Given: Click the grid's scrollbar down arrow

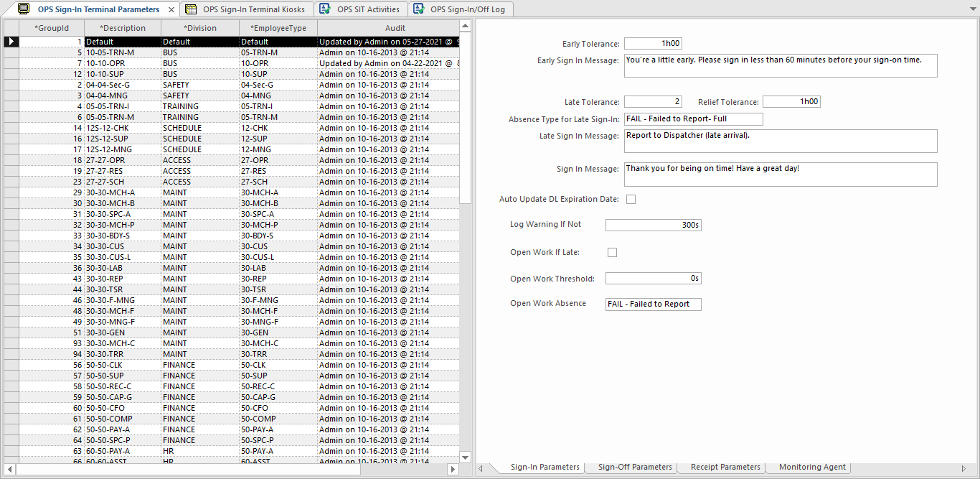Looking at the screenshot, I should 465,457.
